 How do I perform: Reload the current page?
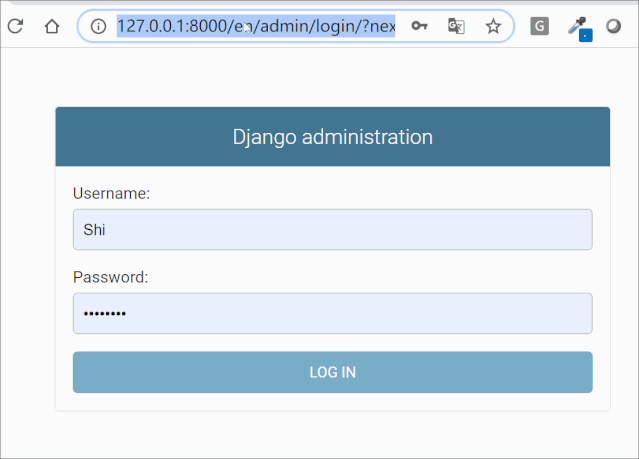click(15, 27)
